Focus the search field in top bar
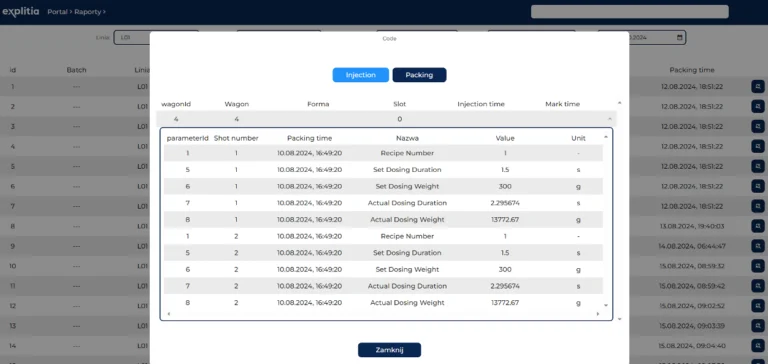Viewport: 768px width, 364px height. pyautogui.click(x=630, y=12)
